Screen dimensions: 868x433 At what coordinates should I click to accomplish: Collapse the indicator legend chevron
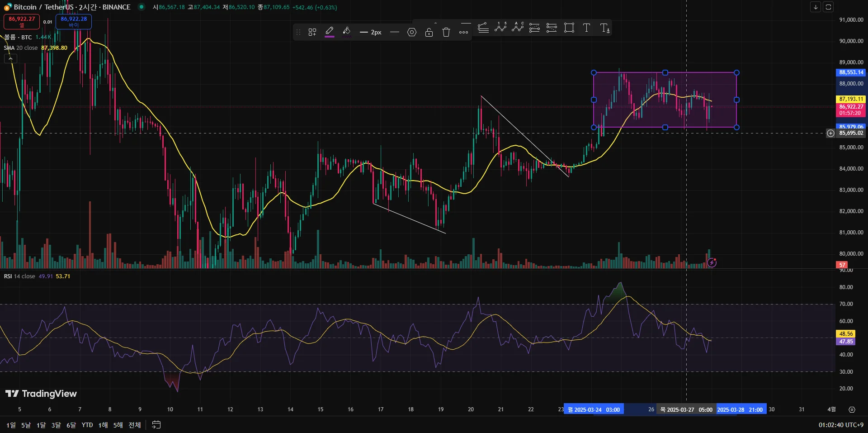click(x=10, y=58)
